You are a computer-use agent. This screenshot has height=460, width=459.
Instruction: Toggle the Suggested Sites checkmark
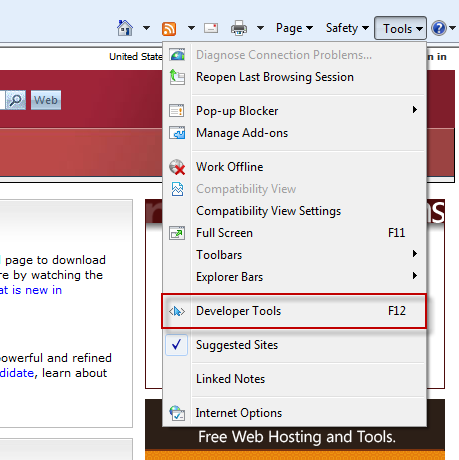[177, 345]
